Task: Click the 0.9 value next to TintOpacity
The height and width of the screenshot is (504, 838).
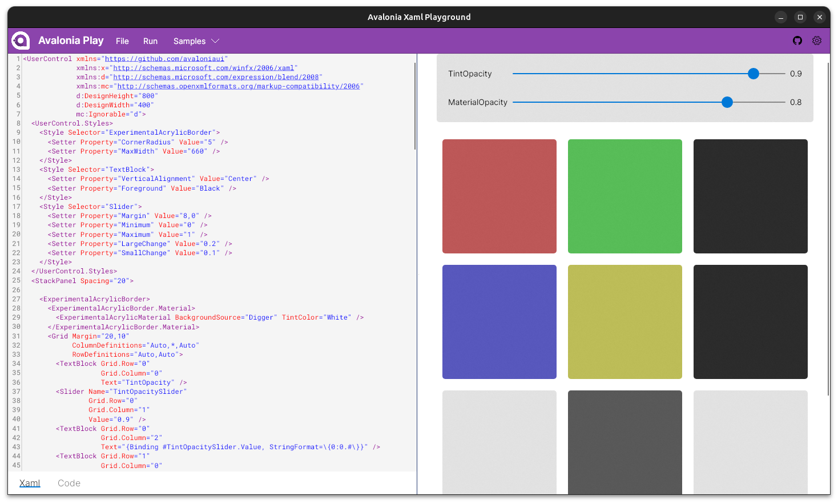Action: [796, 74]
